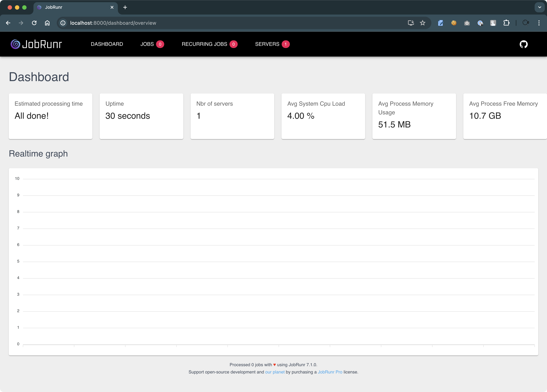Open the Servers tab

point(267,44)
